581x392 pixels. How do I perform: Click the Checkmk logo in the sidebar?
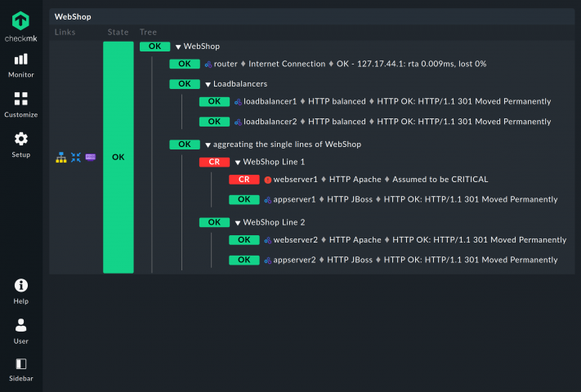click(21, 26)
